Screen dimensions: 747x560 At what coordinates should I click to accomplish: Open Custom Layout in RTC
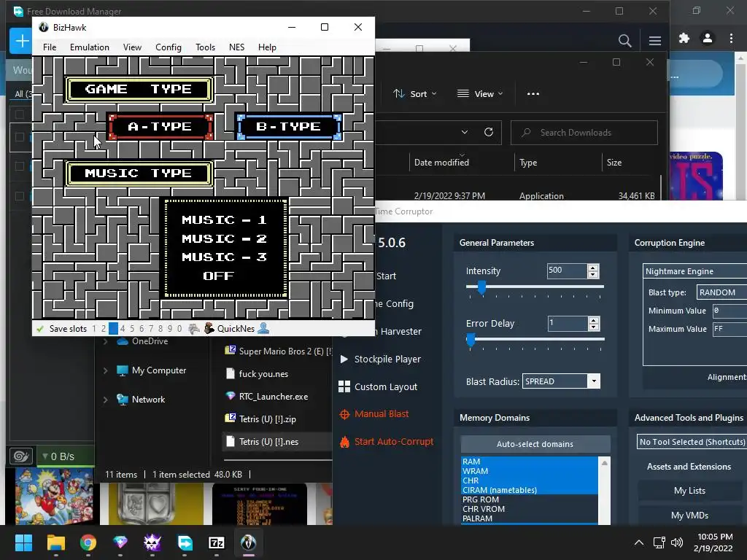tap(378, 386)
